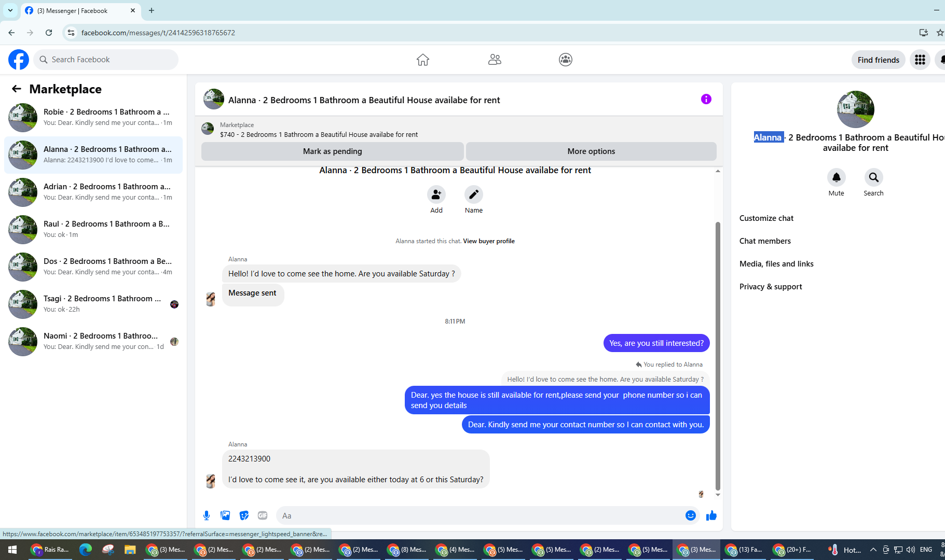The image size is (945, 560).
Task: Open the Facebook menu grid icon
Action: click(x=920, y=60)
